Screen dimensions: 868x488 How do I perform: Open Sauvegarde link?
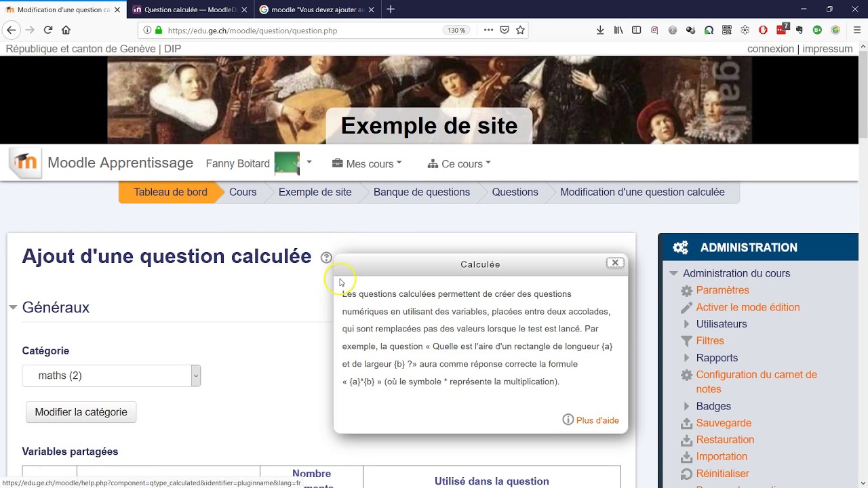(x=724, y=423)
